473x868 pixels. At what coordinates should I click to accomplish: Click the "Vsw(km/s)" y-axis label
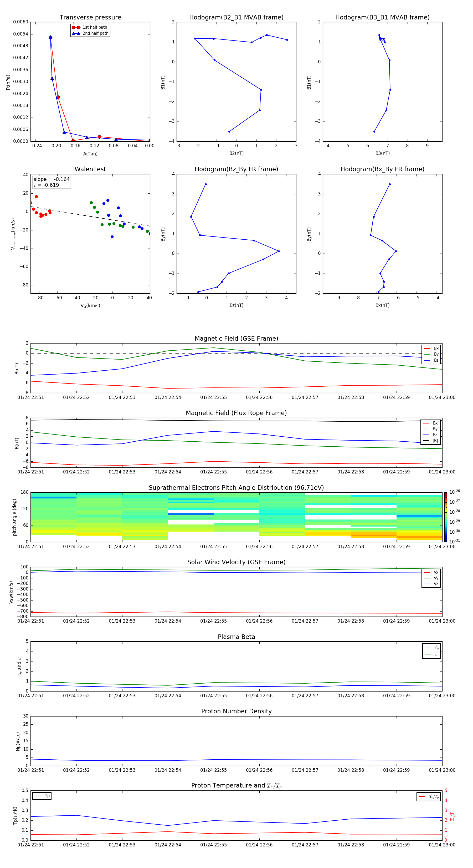11,592
